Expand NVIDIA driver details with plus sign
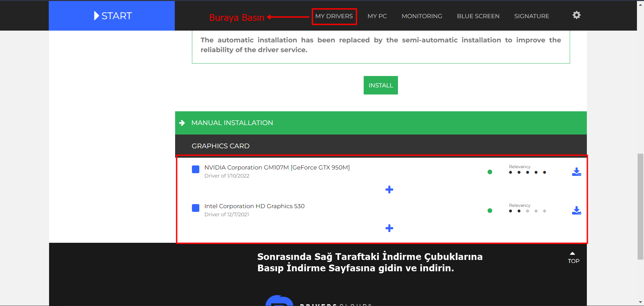This screenshot has width=644, height=306. click(x=389, y=190)
